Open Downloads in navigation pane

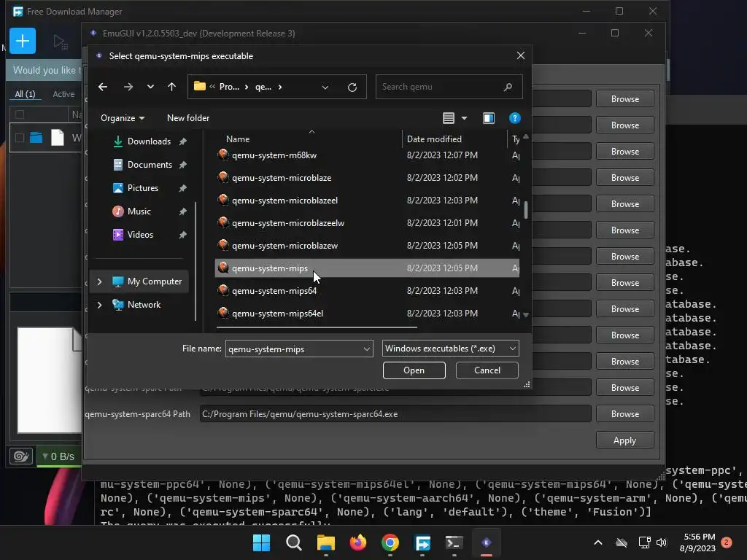tap(149, 141)
